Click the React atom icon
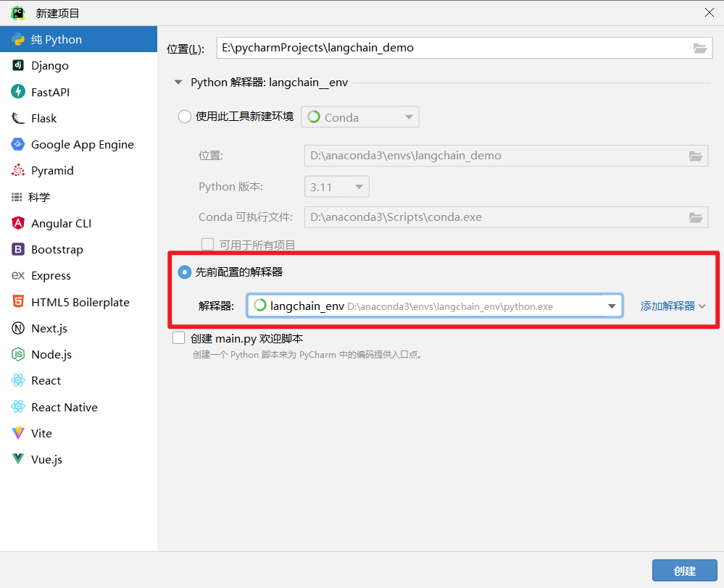The height and width of the screenshot is (588, 724). [18, 380]
